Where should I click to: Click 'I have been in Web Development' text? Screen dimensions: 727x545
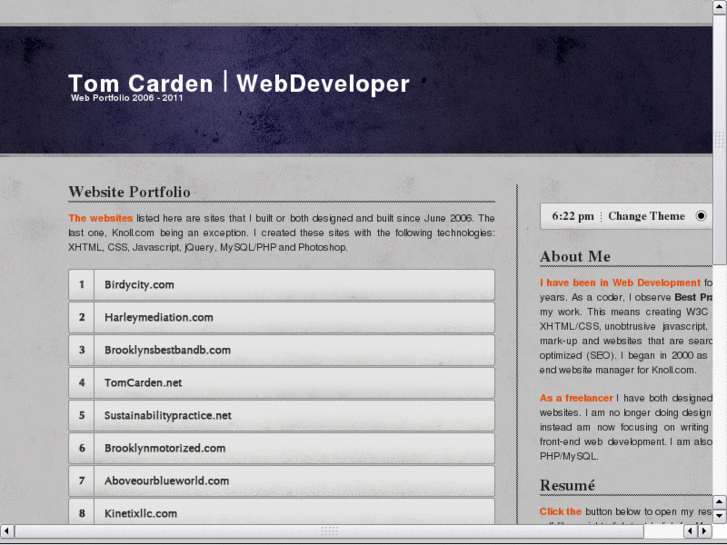tap(620, 282)
